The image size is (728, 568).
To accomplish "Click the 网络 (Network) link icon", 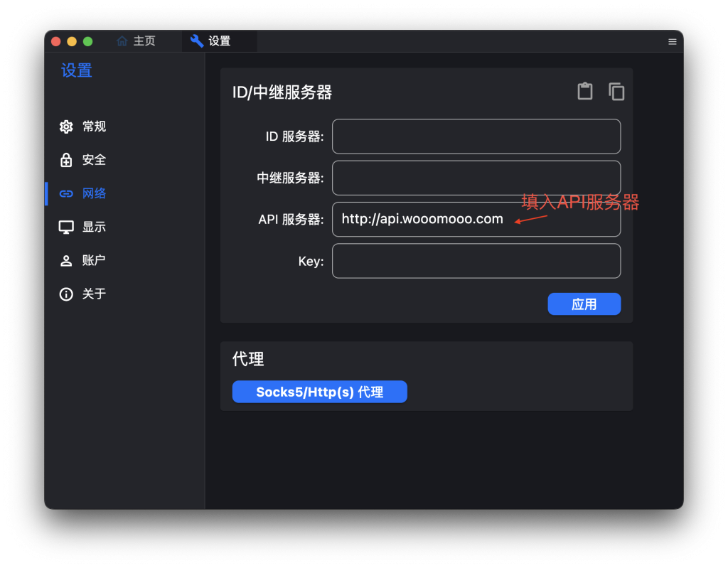I will tap(65, 193).
